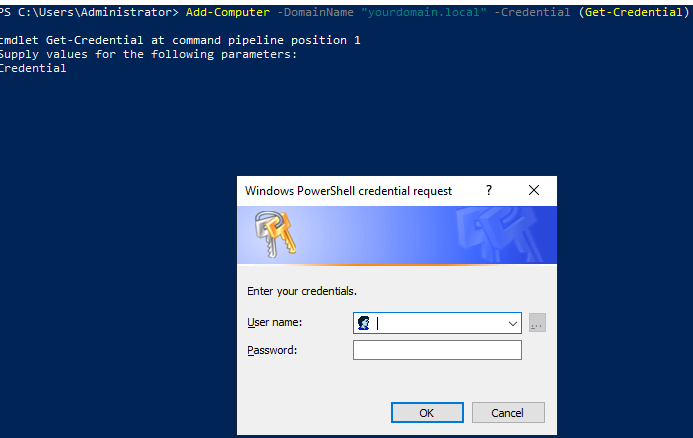Close the credential request dialog
The image size is (693, 438).
pyautogui.click(x=534, y=190)
